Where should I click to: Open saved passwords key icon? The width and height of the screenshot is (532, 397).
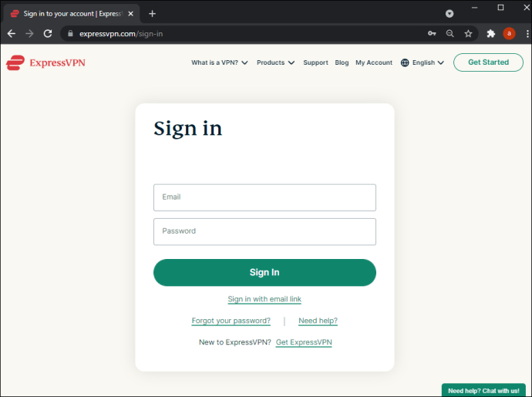click(x=432, y=33)
